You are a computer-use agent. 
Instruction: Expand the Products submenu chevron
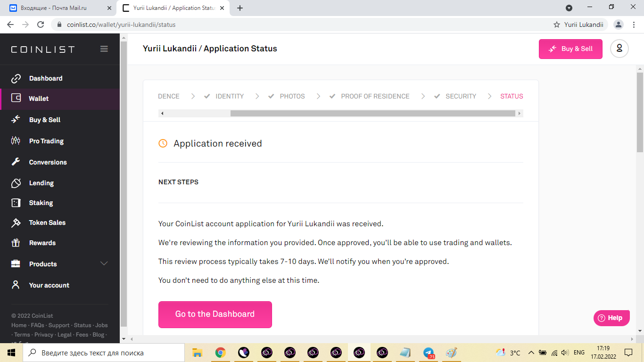[104, 263]
